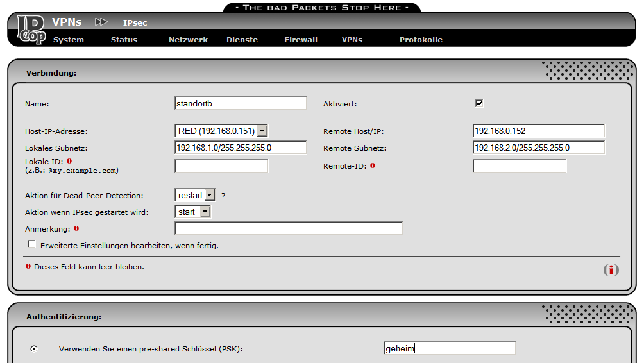This screenshot has width=644, height=363.
Task: Open the Dienste menu
Action: [x=242, y=40]
